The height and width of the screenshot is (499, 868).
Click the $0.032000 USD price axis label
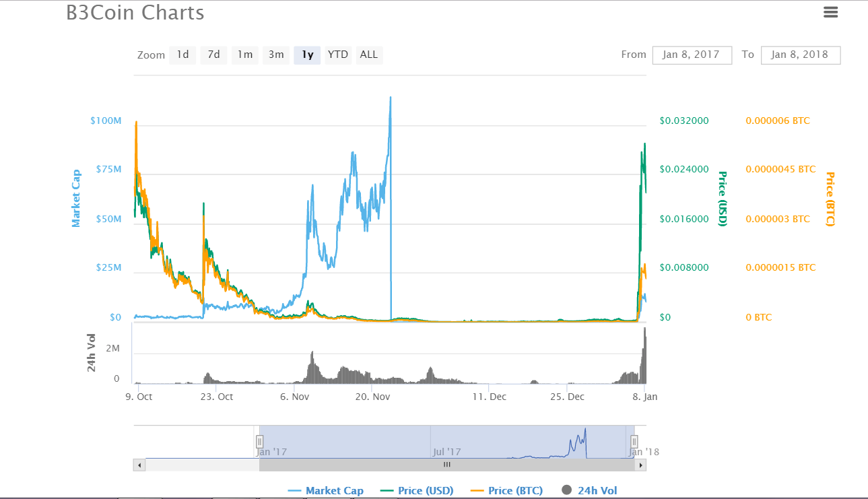point(683,121)
